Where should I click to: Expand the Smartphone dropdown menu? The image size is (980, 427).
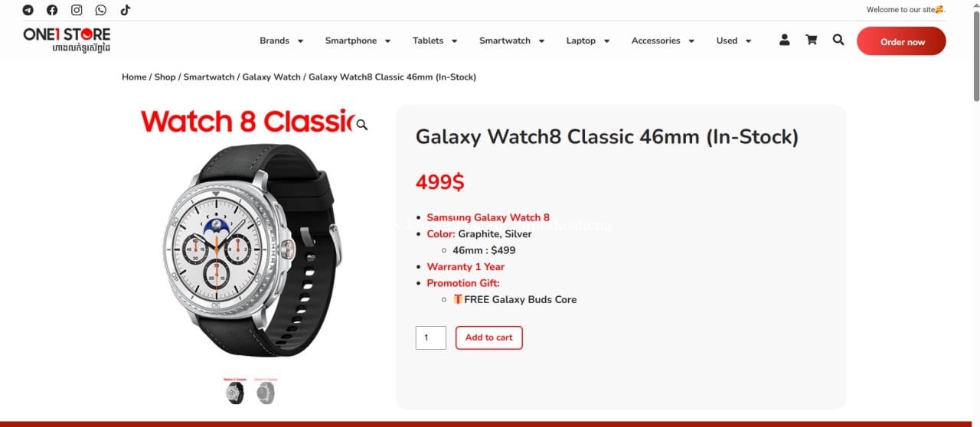click(x=358, y=41)
